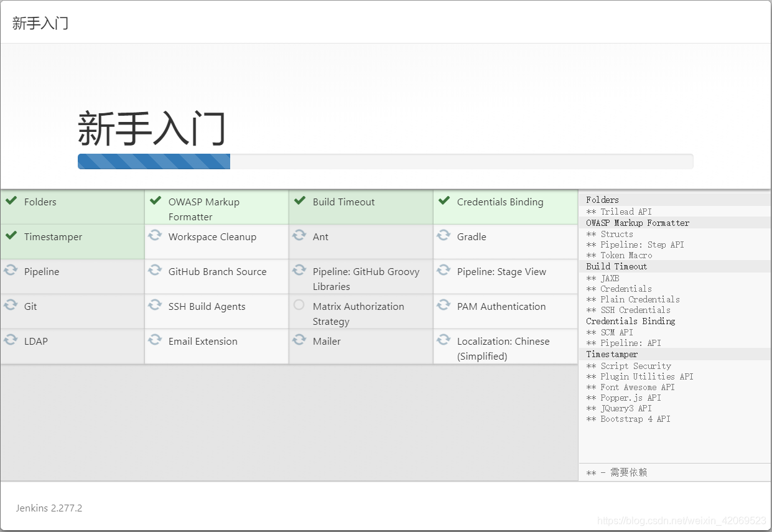Select the PAM Authentication label
Screen dimensions: 772x532
[x=501, y=307]
